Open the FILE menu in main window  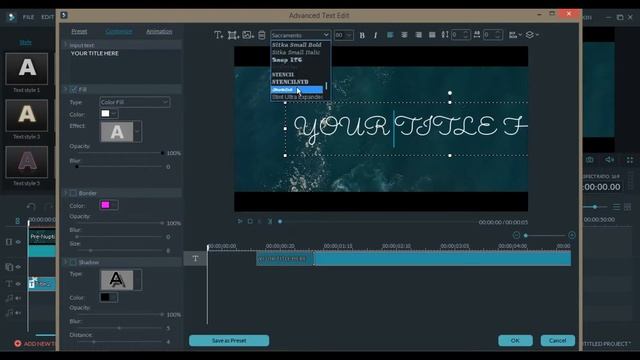point(29,17)
